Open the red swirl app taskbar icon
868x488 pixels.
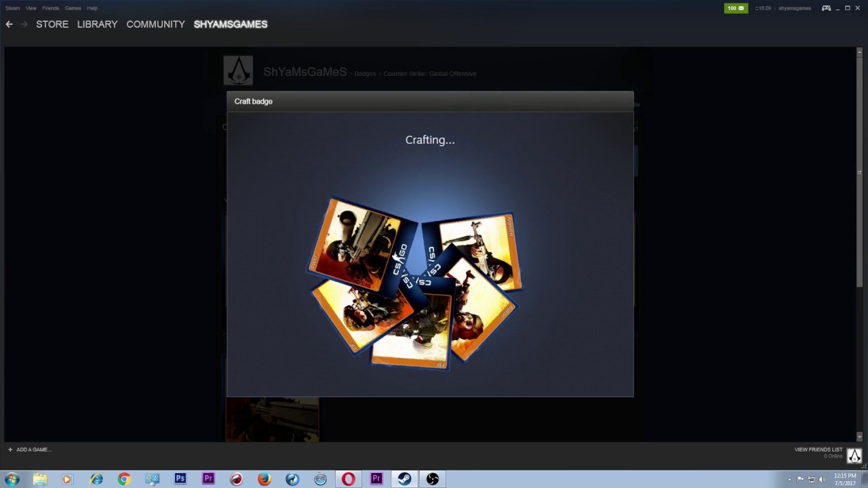[236, 479]
